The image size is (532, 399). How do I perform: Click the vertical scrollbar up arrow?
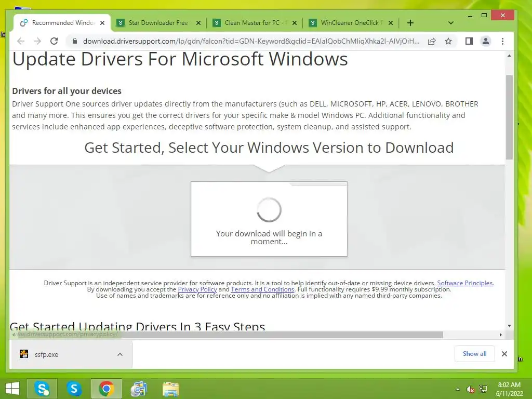pyautogui.click(x=509, y=56)
